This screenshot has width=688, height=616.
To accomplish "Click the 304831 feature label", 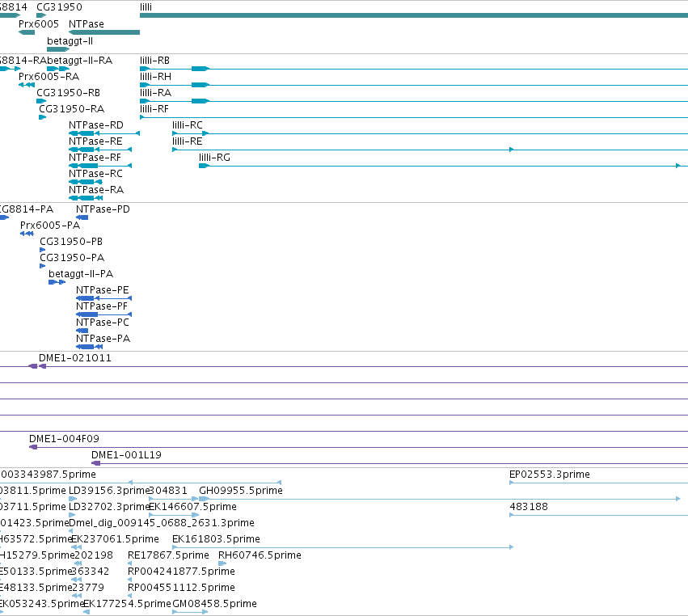I will click(169, 491).
